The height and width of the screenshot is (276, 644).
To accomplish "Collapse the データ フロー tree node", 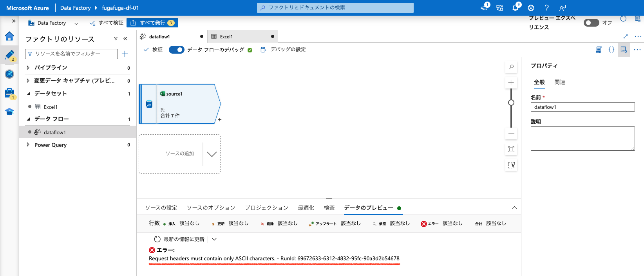I will (28, 119).
